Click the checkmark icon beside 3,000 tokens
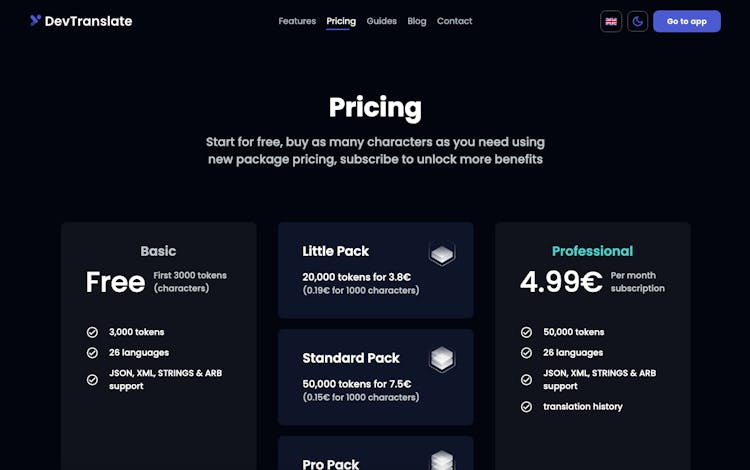Screen dimensions: 750x470 pyautogui.click(x=92, y=332)
